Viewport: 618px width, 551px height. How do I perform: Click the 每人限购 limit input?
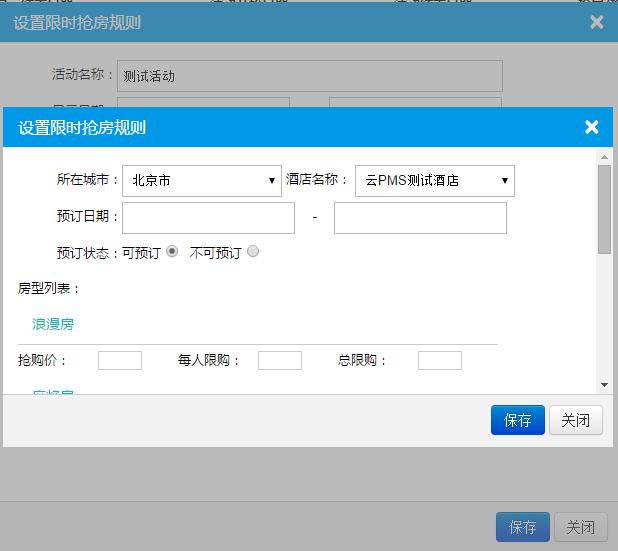pyautogui.click(x=280, y=360)
